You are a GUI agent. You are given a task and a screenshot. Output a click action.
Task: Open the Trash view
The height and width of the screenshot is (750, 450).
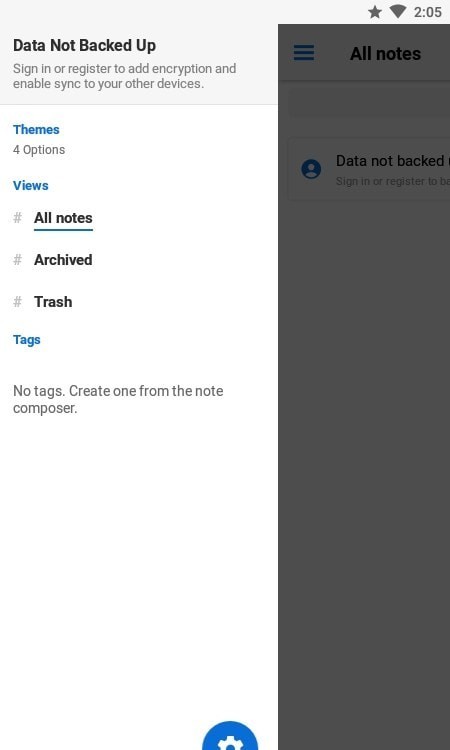pos(53,302)
